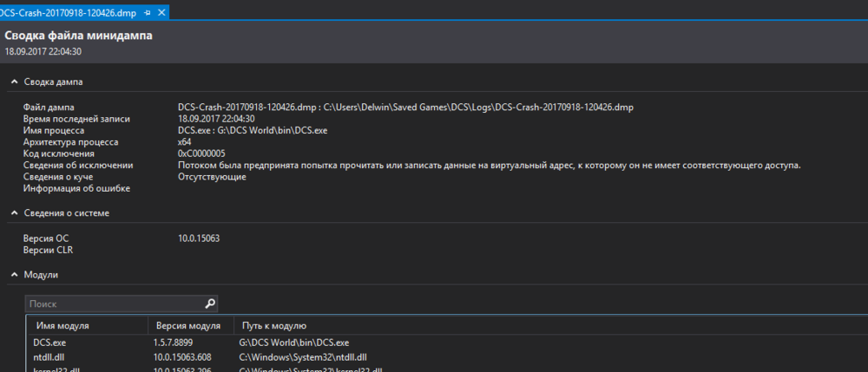Image resolution: width=868 pixels, height=372 pixels.
Task: Click Время последней записи label
Action: click(76, 119)
